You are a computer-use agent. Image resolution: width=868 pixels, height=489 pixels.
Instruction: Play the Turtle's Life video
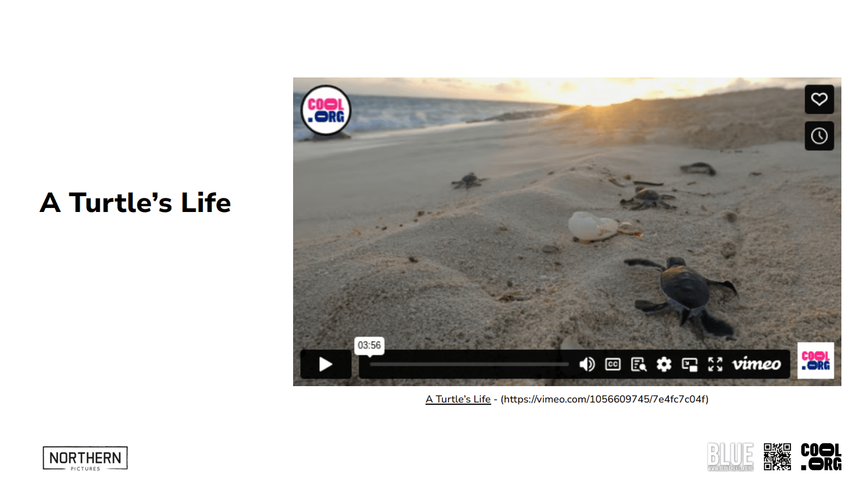point(326,365)
